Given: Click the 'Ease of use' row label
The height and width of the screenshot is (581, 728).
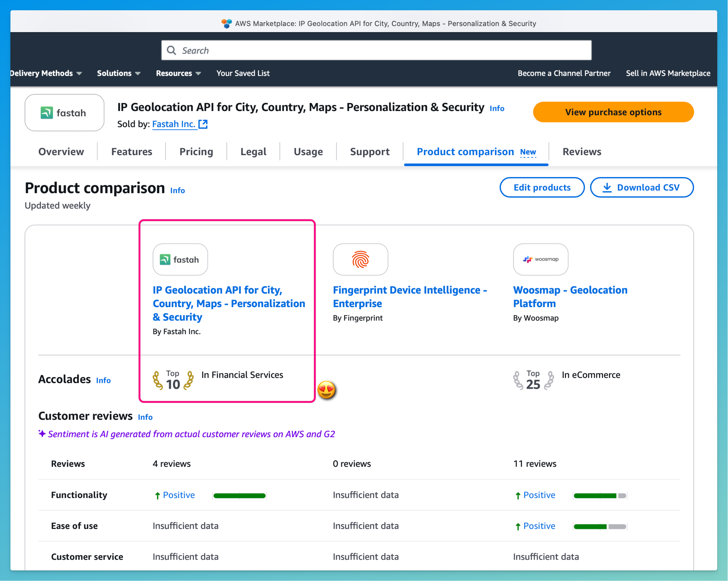Looking at the screenshot, I should click(x=74, y=526).
